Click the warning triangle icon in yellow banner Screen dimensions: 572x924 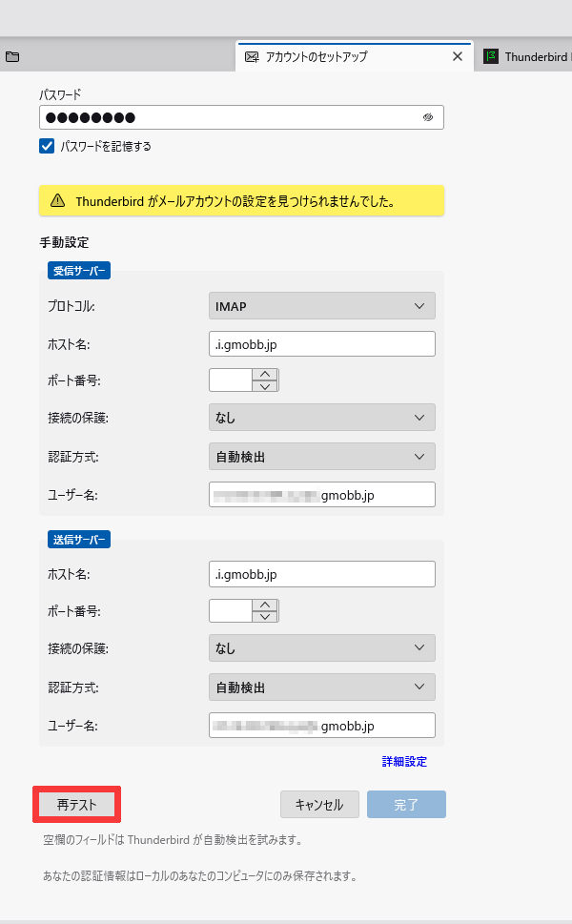point(58,201)
